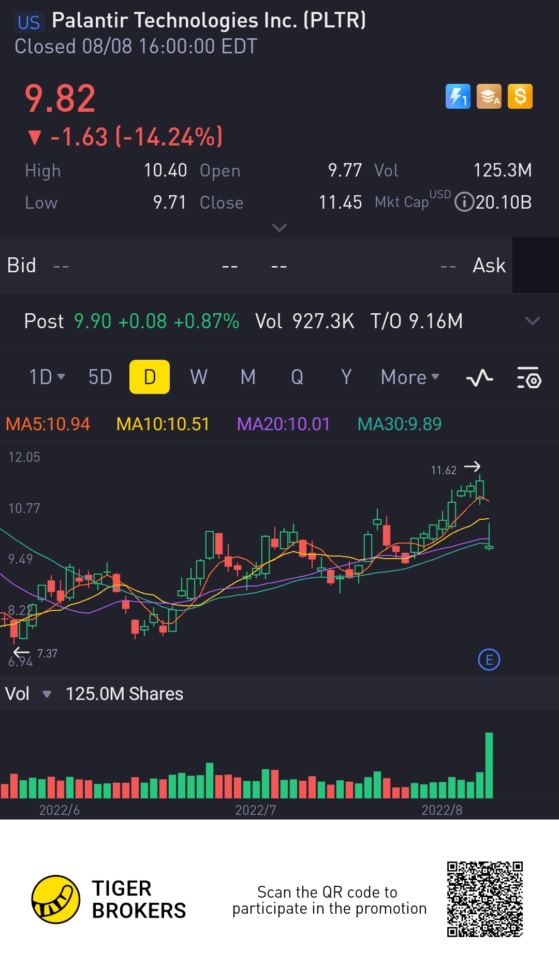Viewport: 559px width, 980px height.
Task: Tap the 10.40 High value
Action: (165, 170)
